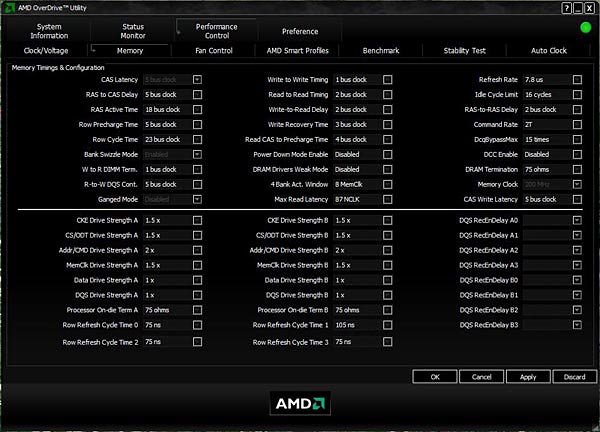This screenshot has height=432, width=600.
Task: Check the Row Cycle Time checkbox
Action: 197,139
